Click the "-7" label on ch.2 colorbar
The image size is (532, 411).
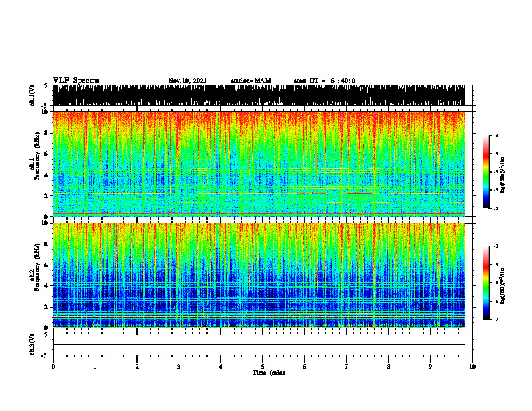pos(495,319)
